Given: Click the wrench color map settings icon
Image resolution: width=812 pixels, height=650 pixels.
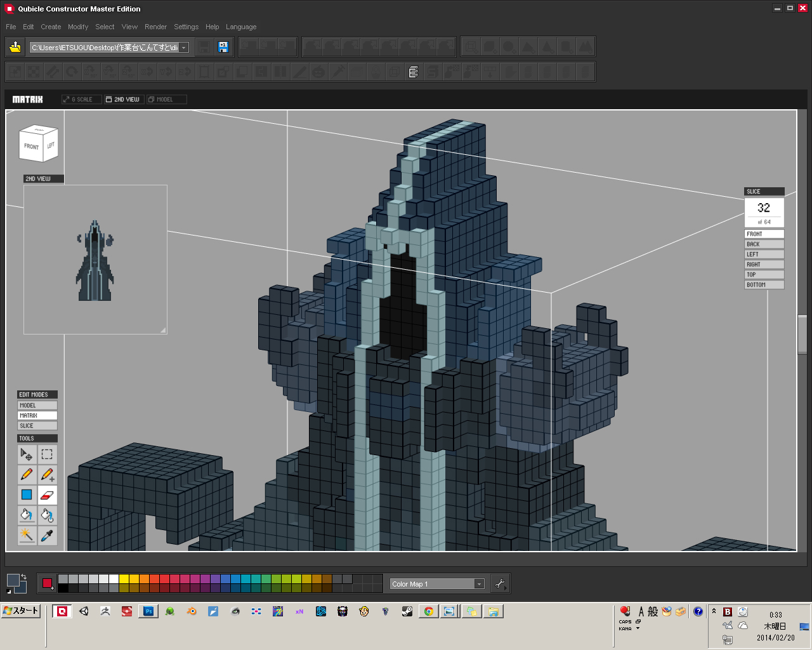Looking at the screenshot, I should coord(500,584).
